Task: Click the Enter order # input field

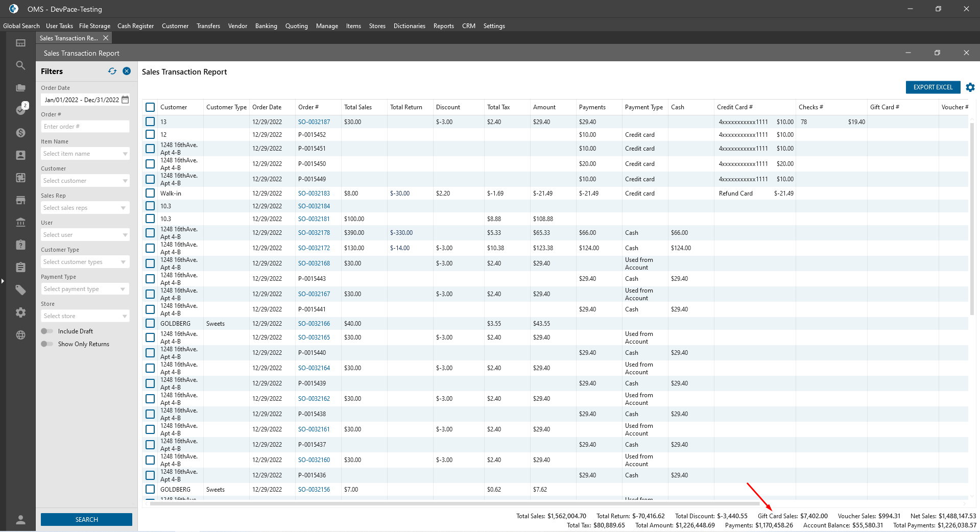Action: 85,127
